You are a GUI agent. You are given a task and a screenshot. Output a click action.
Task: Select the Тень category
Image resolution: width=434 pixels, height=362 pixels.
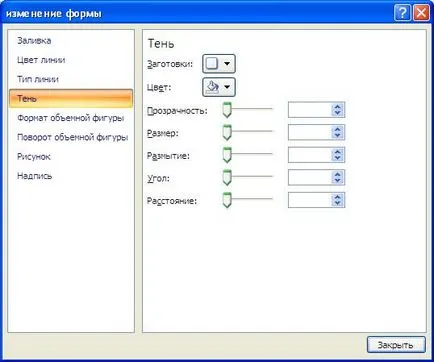pyautogui.click(x=71, y=98)
